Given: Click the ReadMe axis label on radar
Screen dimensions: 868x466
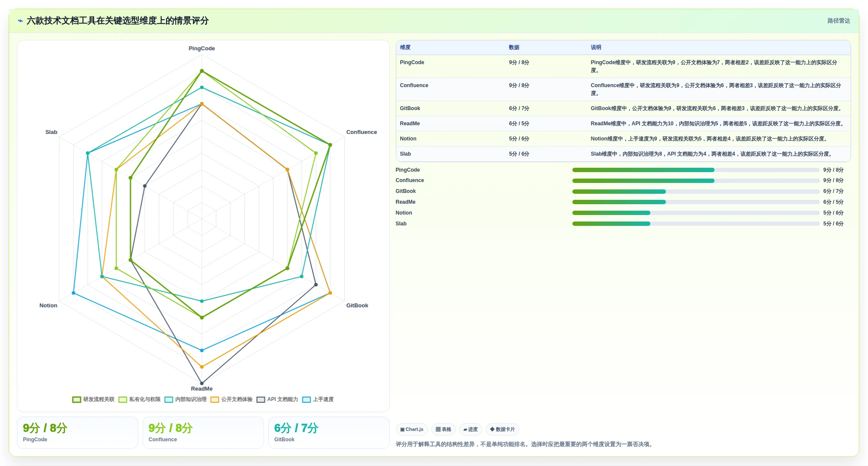Looking at the screenshot, I should 202,389.
